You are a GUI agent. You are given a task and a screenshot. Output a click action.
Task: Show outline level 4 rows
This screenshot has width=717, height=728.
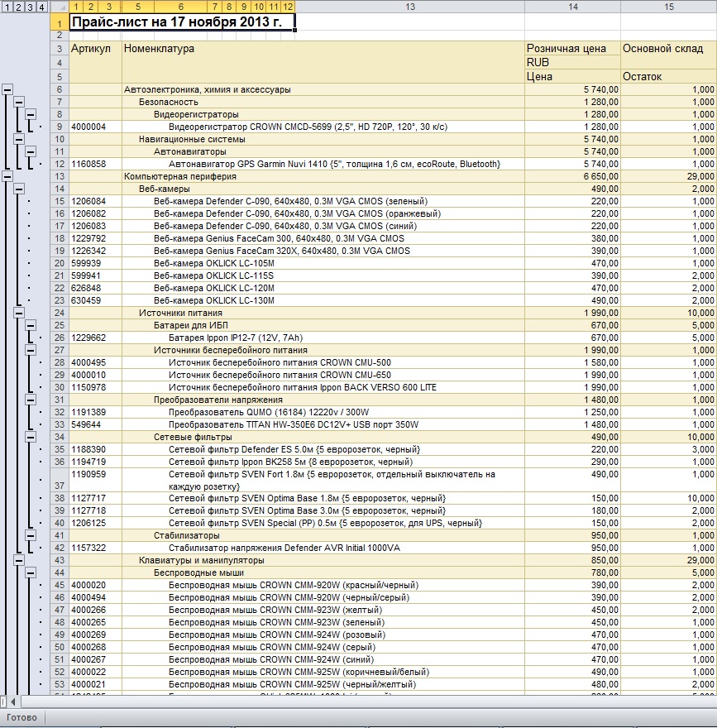point(42,7)
